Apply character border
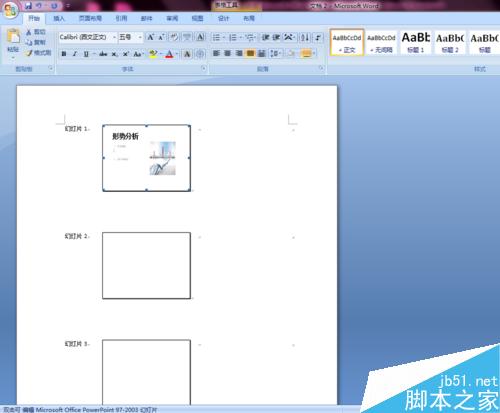Viewport: 500px width, 413px height. point(200,37)
